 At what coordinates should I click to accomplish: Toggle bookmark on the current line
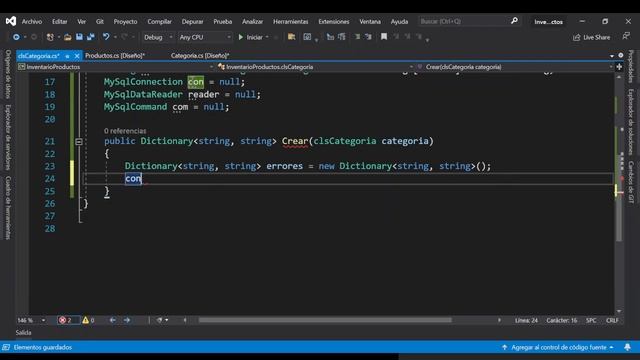(384, 37)
